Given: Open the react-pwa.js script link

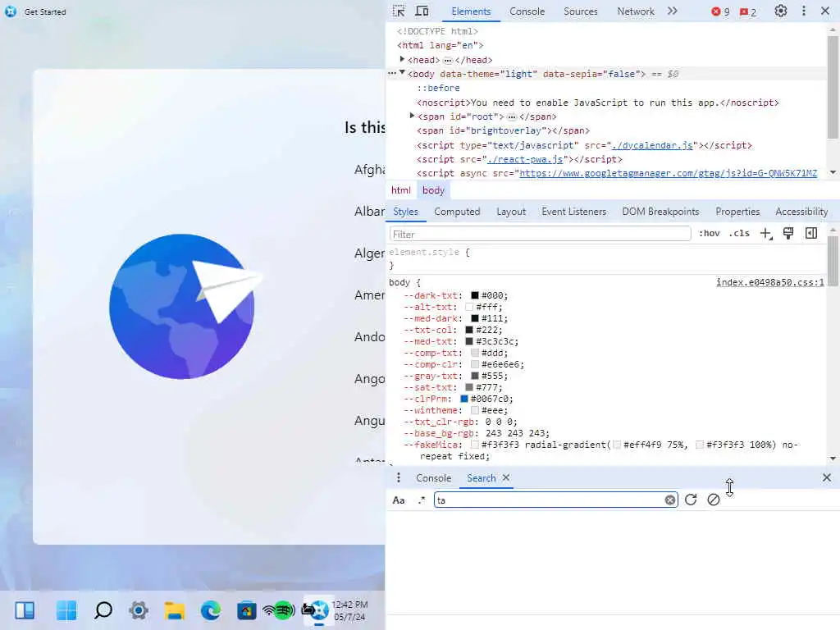Looking at the screenshot, I should [525, 159].
